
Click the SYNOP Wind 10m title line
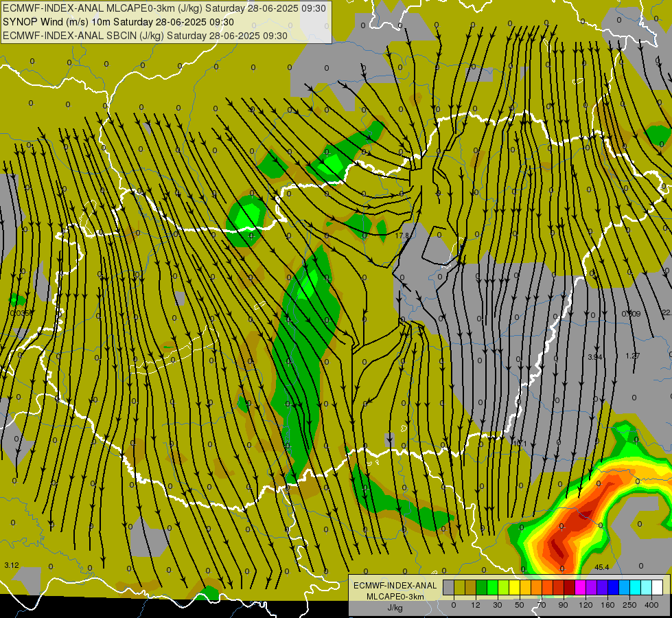(x=118, y=22)
